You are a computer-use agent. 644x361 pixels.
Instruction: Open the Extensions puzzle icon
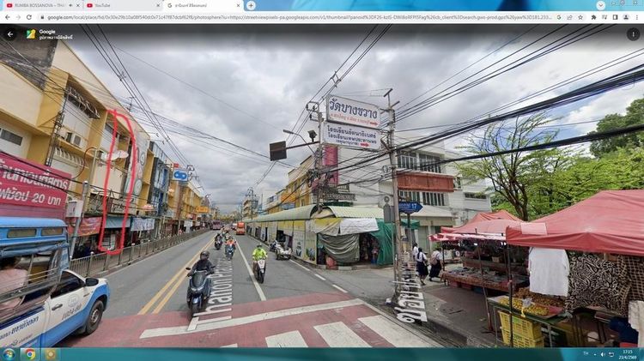(593, 17)
